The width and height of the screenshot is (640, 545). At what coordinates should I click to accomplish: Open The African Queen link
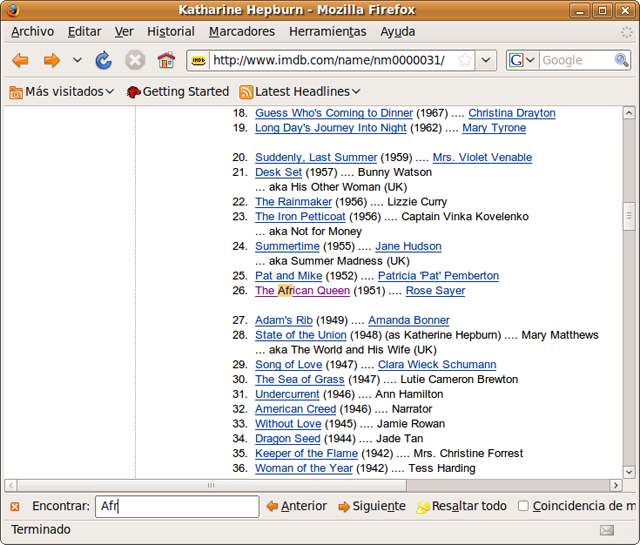coord(302,291)
